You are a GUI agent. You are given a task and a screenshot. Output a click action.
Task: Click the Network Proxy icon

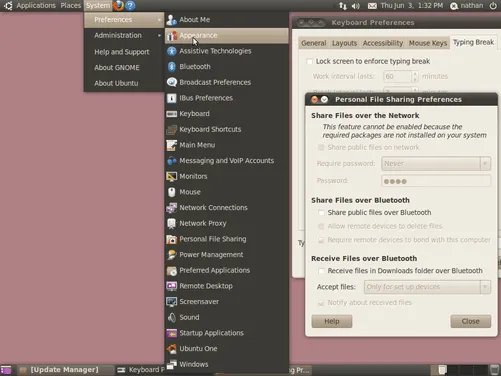(x=171, y=224)
